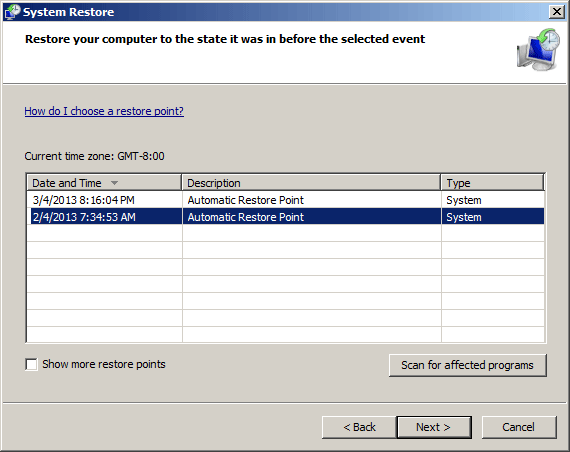570x452 pixels.
Task: Click the Show more restore points label
Action: [104, 364]
